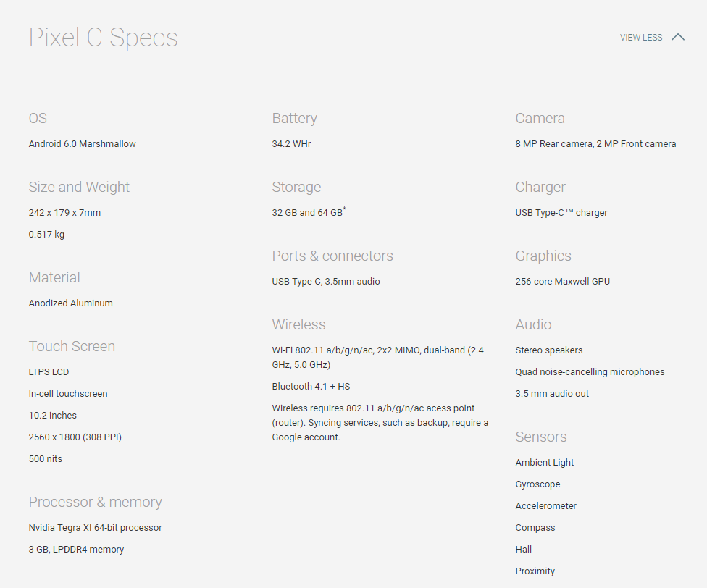Select the Wireless section heading
The width and height of the screenshot is (707, 588).
298,324
